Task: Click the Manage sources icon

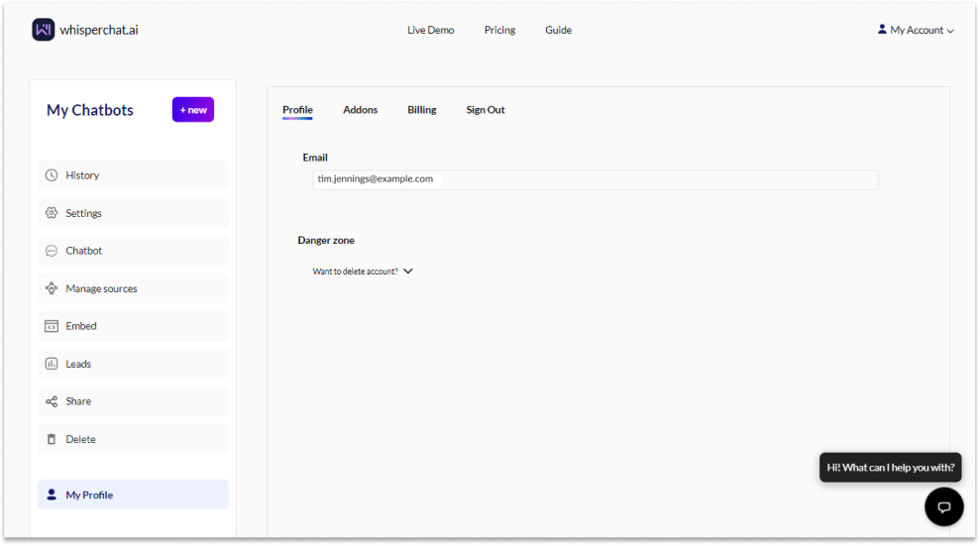Action: coord(52,288)
